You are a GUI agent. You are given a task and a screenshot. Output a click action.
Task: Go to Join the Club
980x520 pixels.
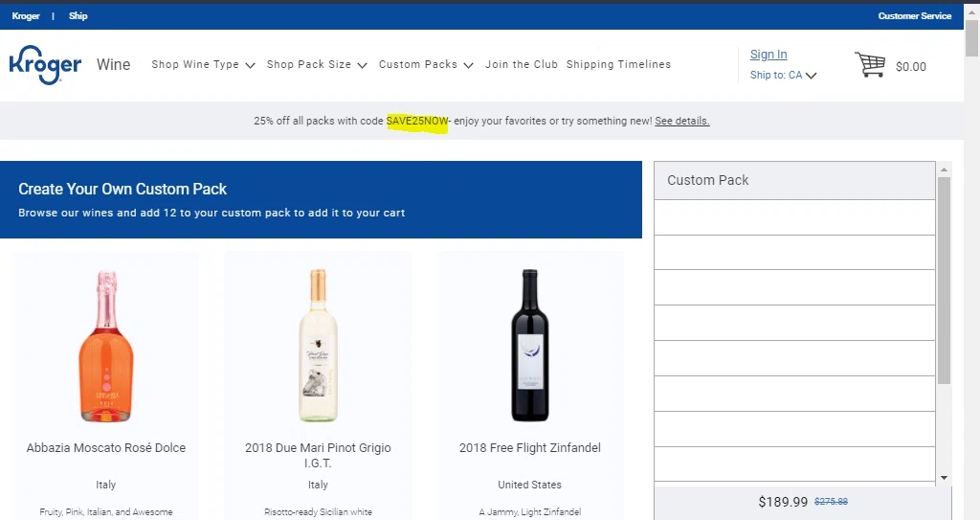(x=522, y=65)
